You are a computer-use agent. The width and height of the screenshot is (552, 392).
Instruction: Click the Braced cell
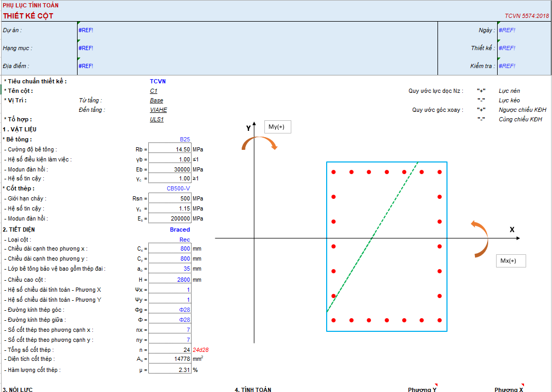pyautogui.click(x=180, y=230)
